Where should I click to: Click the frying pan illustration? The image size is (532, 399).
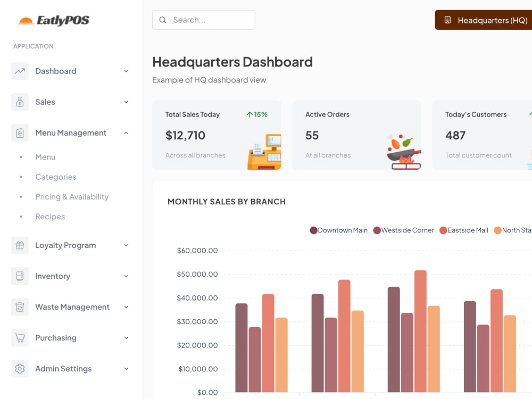(404, 152)
